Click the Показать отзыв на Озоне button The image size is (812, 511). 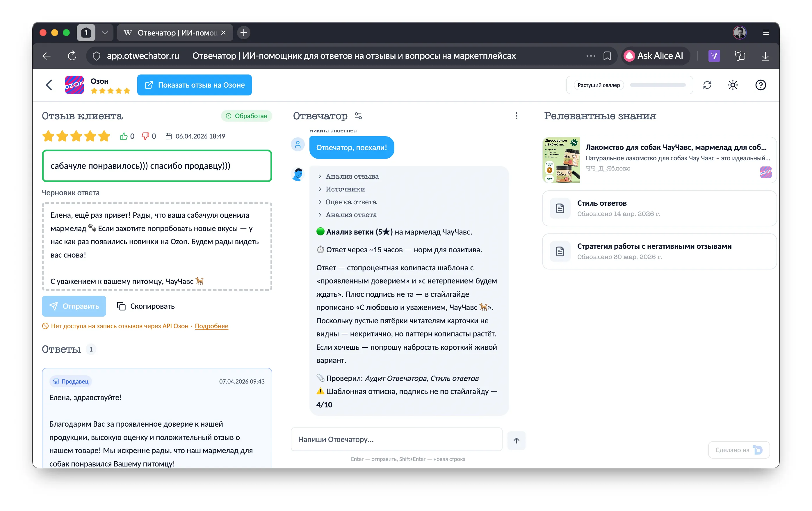194,85
